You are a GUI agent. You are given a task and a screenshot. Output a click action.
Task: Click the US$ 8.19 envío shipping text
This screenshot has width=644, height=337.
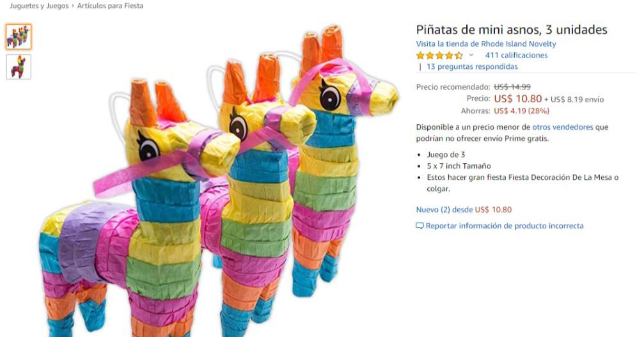(x=577, y=99)
